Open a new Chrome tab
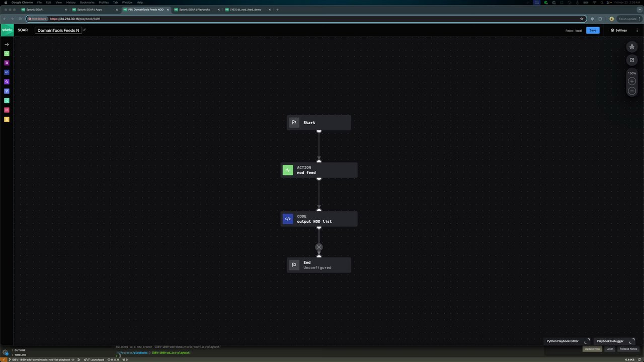 click(277, 10)
